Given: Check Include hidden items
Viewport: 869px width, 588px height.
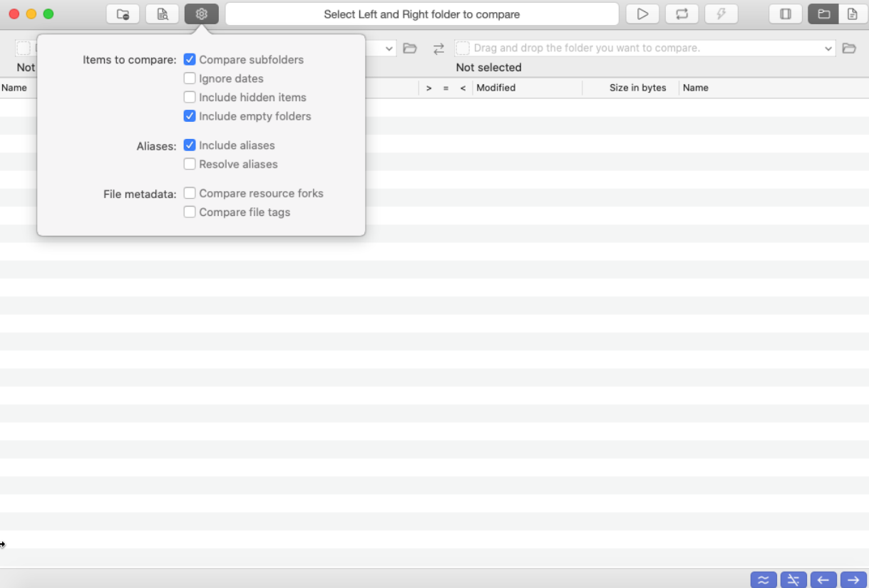Looking at the screenshot, I should (x=190, y=97).
